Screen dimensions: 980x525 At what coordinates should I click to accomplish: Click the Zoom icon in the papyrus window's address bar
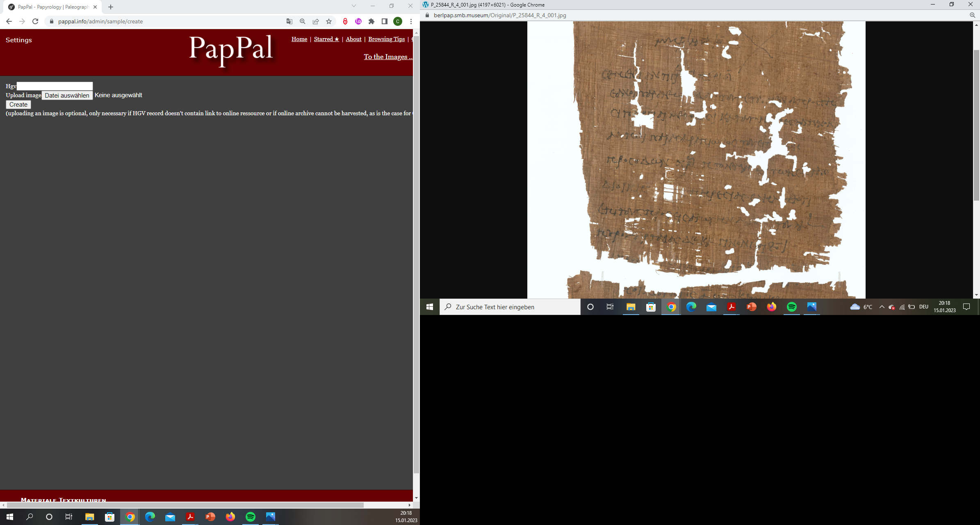click(x=972, y=15)
